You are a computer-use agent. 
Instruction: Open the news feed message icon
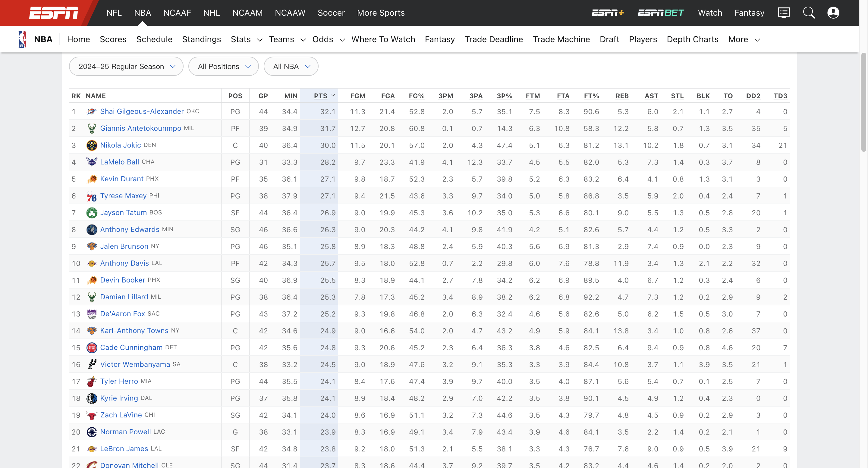click(x=783, y=13)
